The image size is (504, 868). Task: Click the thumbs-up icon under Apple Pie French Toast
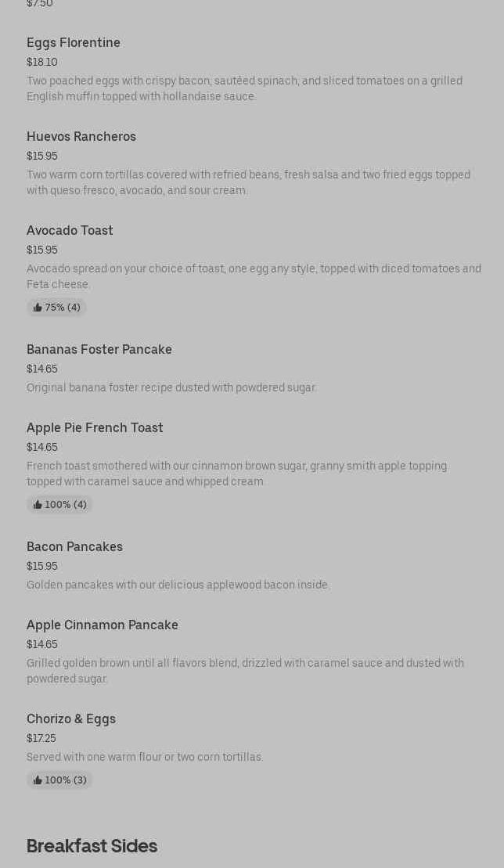38,505
